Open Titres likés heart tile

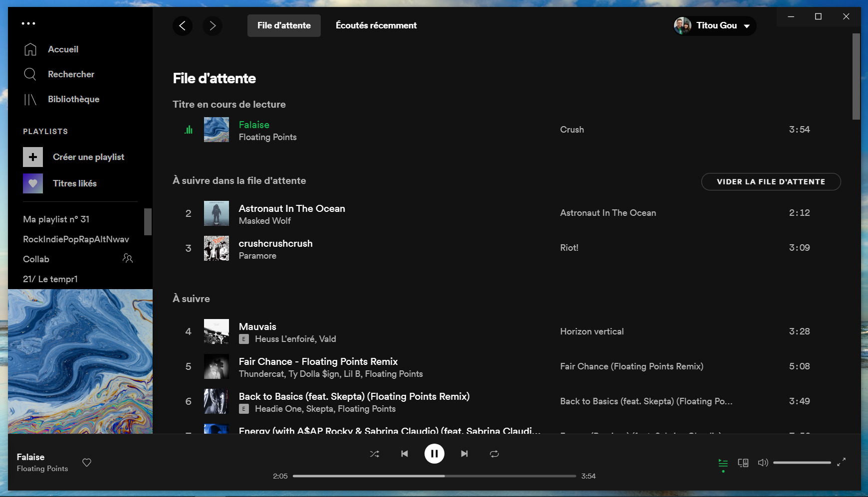[33, 183]
